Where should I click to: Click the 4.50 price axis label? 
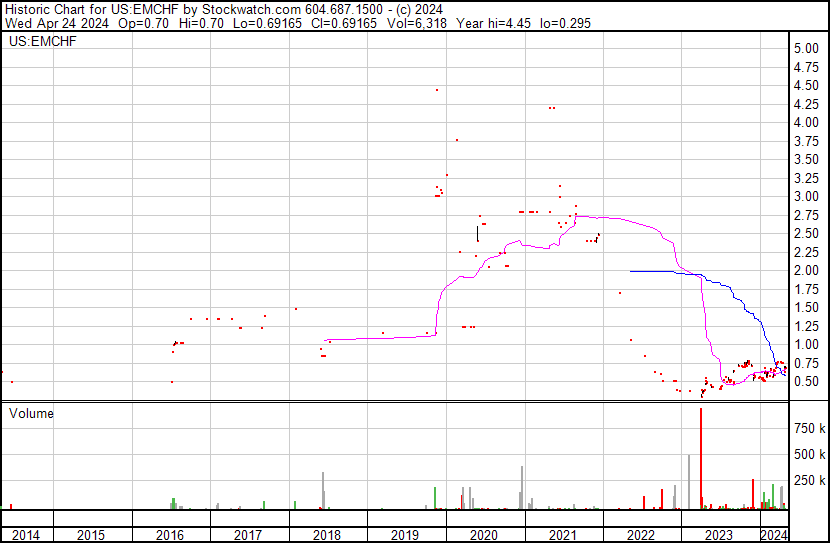click(x=806, y=85)
